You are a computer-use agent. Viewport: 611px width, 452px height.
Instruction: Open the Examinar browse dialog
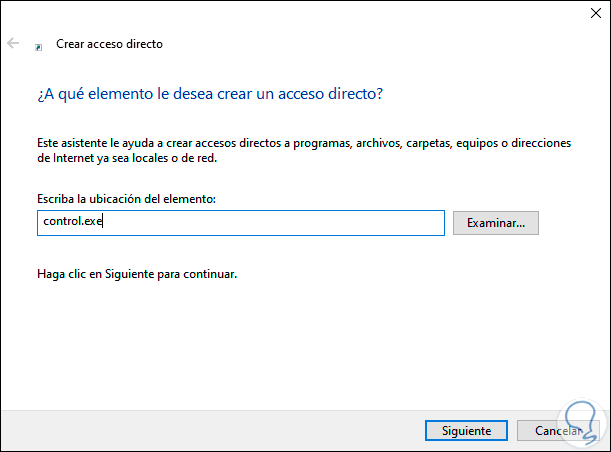pos(496,222)
